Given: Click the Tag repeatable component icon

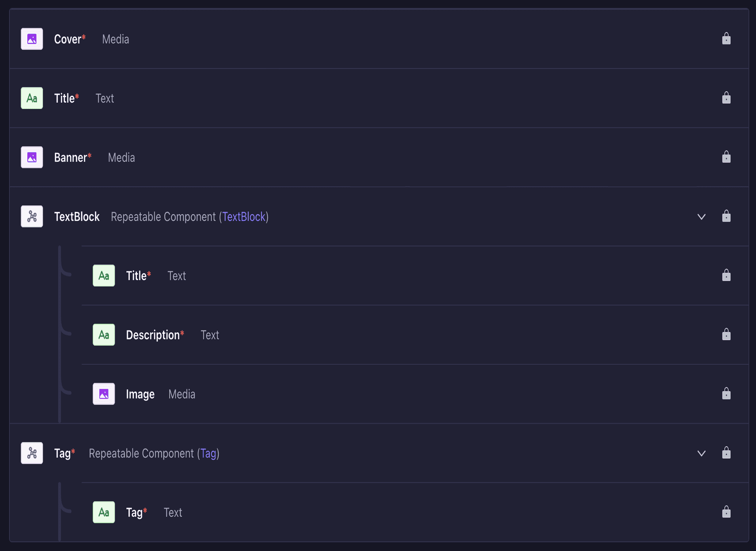Looking at the screenshot, I should [x=32, y=453].
